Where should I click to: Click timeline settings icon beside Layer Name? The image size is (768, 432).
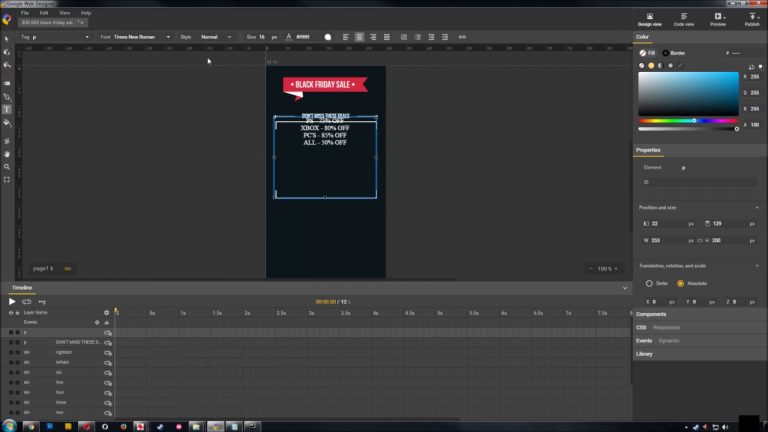pos(106,312)
